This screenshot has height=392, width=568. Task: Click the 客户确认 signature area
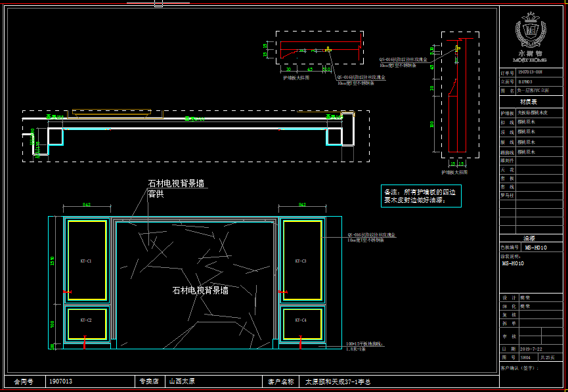[529, 370]
